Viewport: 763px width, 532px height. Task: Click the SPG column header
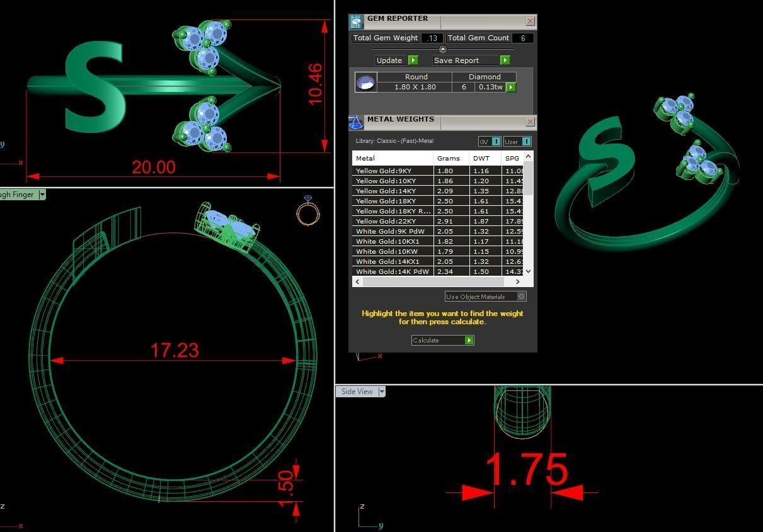[512, 158]
